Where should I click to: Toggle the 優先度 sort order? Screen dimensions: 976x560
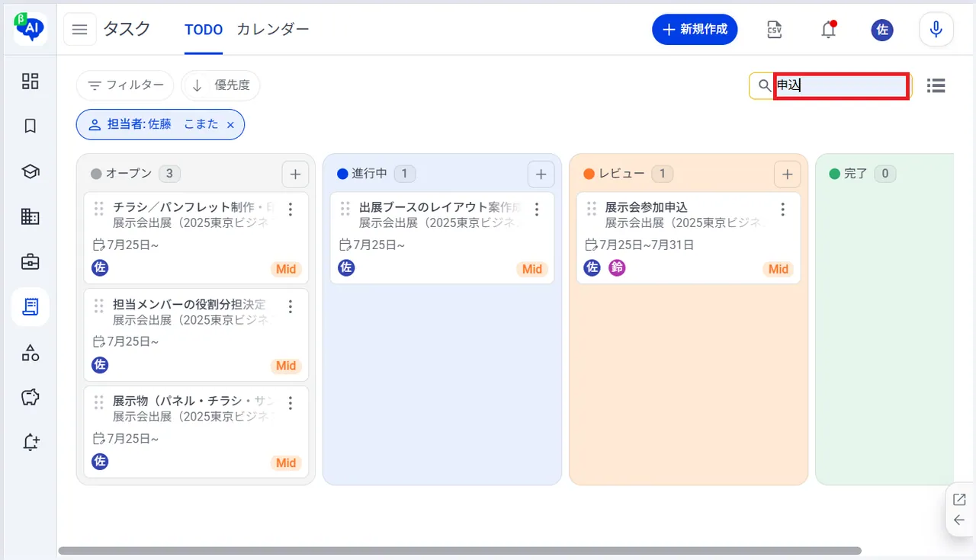click(220, 85)
